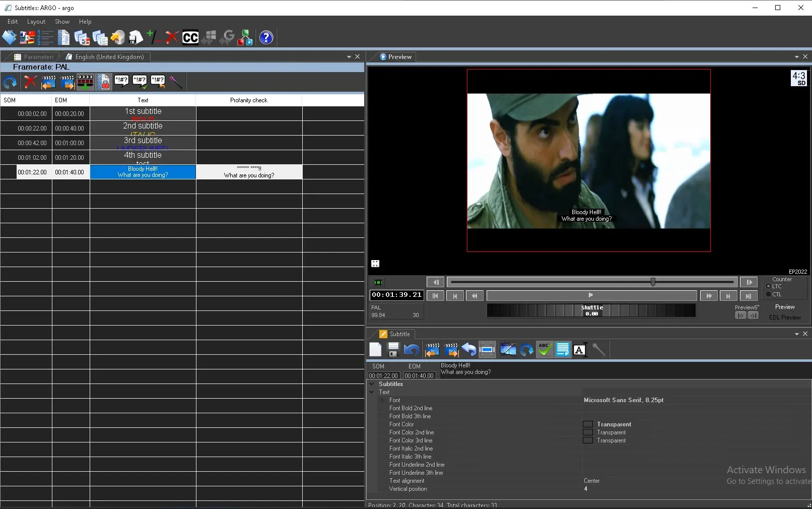812x509 pixels.
Task: Click the text cursor 'A' icon
Action: click(x=580, y=350)
